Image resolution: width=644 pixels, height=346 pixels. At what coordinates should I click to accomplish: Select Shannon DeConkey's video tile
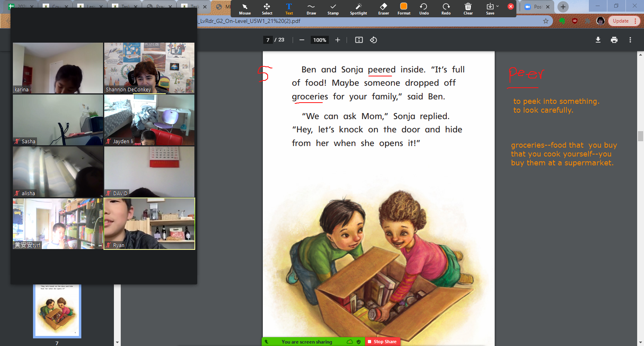(x=149, y=68)
